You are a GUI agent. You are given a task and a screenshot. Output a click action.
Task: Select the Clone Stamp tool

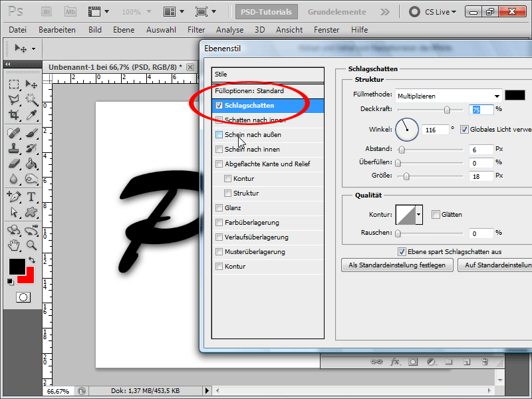(14, 148)
